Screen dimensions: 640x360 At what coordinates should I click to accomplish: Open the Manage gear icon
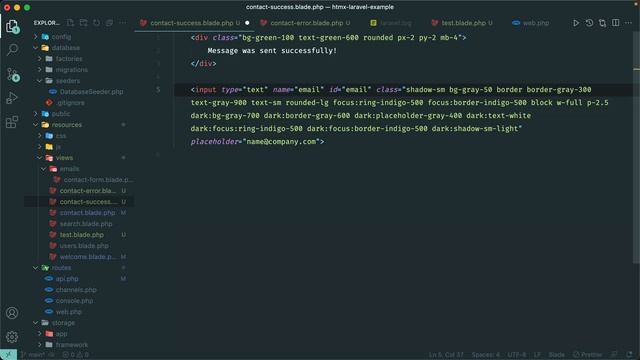(12, 336)
